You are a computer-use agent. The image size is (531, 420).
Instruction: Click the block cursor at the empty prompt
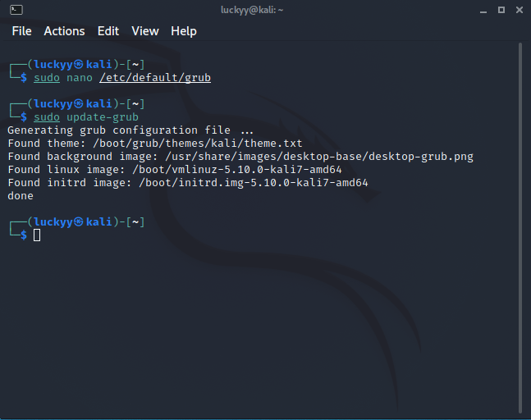[37, 235]
